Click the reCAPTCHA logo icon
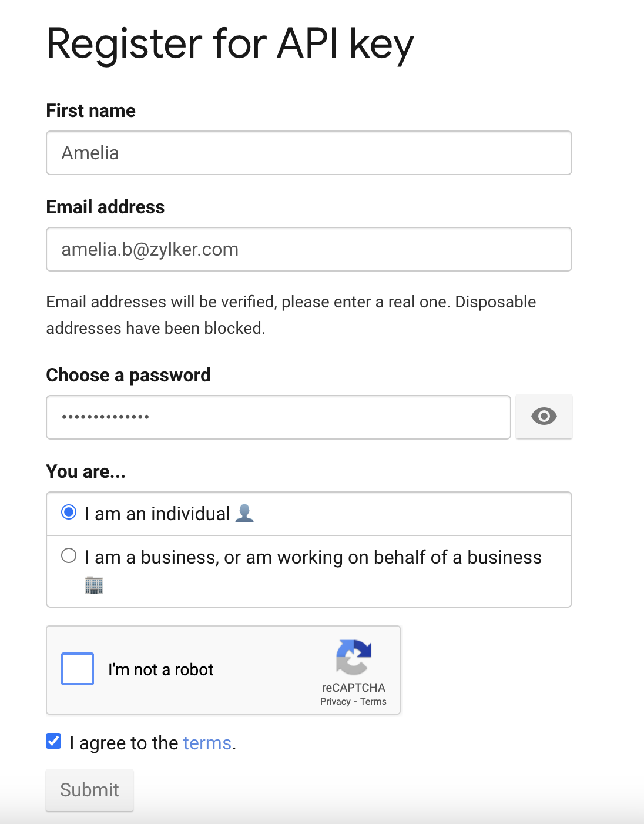 tap(354, 657)
